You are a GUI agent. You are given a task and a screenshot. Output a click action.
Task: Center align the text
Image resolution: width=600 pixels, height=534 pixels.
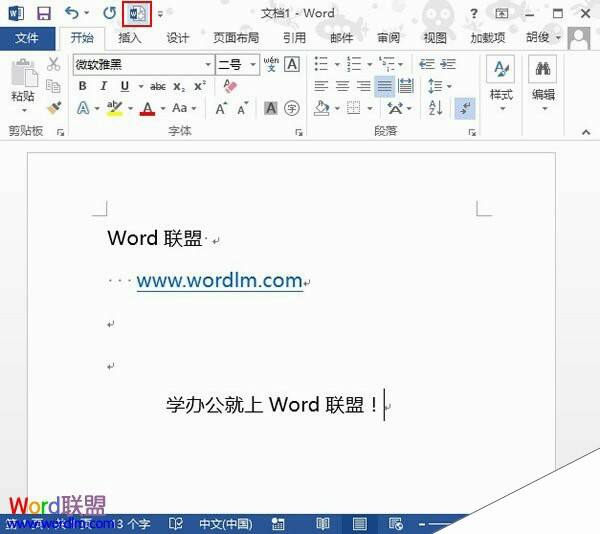point(342,86)
